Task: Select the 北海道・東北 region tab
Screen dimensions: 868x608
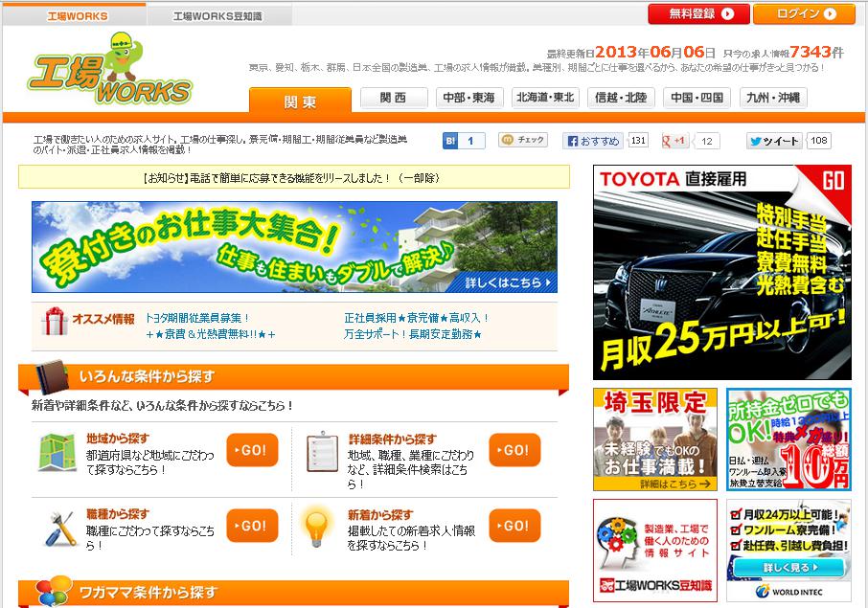Action: point(545,98)
